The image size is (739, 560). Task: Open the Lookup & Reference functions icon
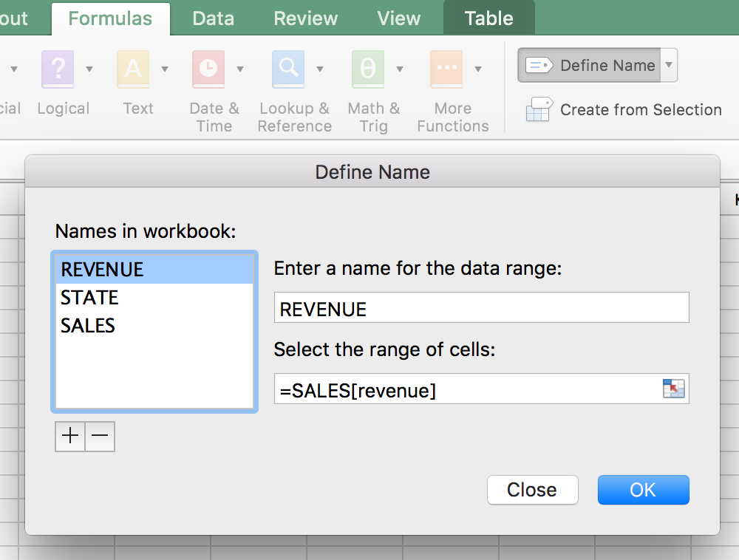288,69
